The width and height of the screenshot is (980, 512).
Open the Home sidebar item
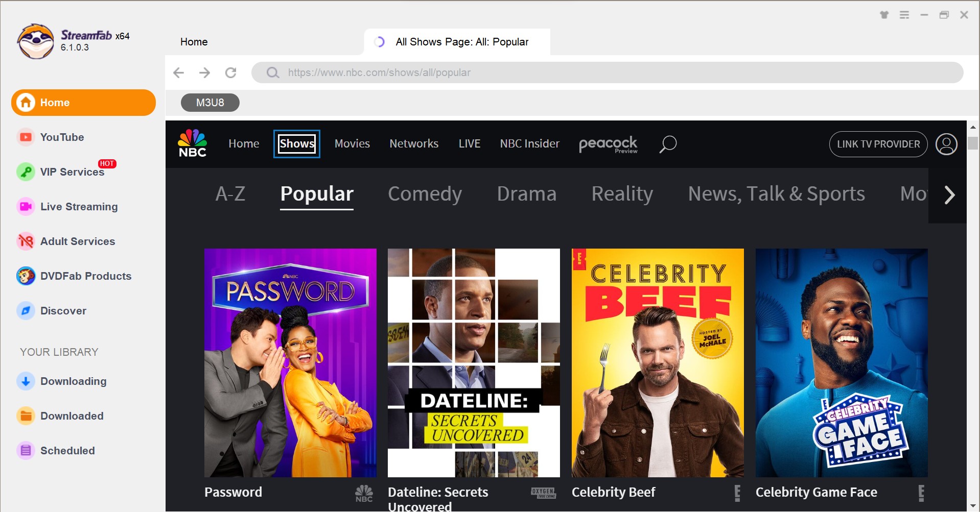click(83, 103)
